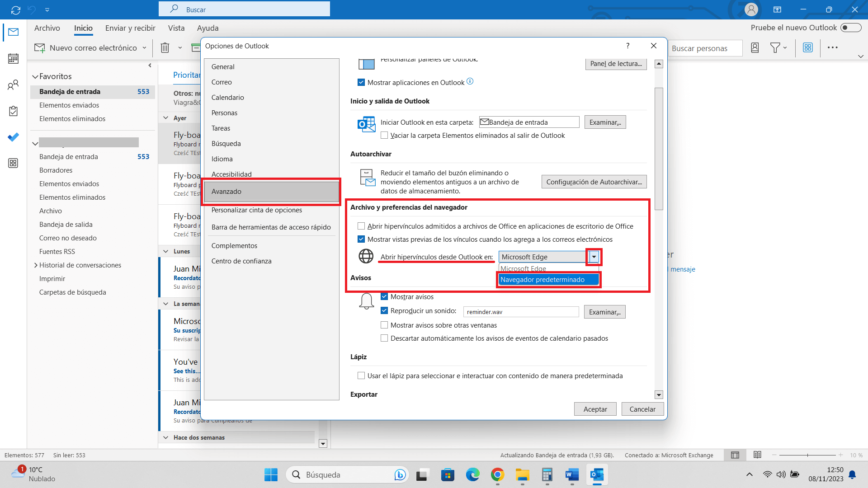Image resolution: width=868 pixels, height=488 pixels.
Task: Click the Buscar personas field
Action: point(705,48)
